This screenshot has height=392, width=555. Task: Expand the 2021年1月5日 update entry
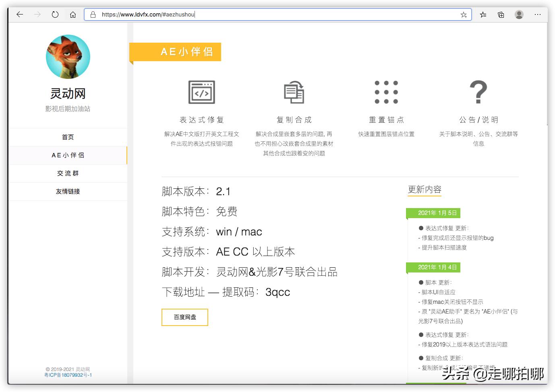pos(433,213)
